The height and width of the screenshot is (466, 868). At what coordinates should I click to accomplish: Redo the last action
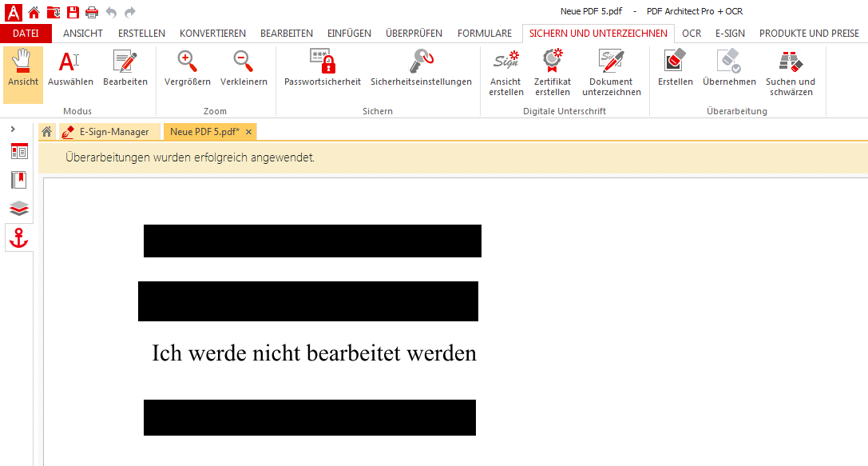(130, 12)
